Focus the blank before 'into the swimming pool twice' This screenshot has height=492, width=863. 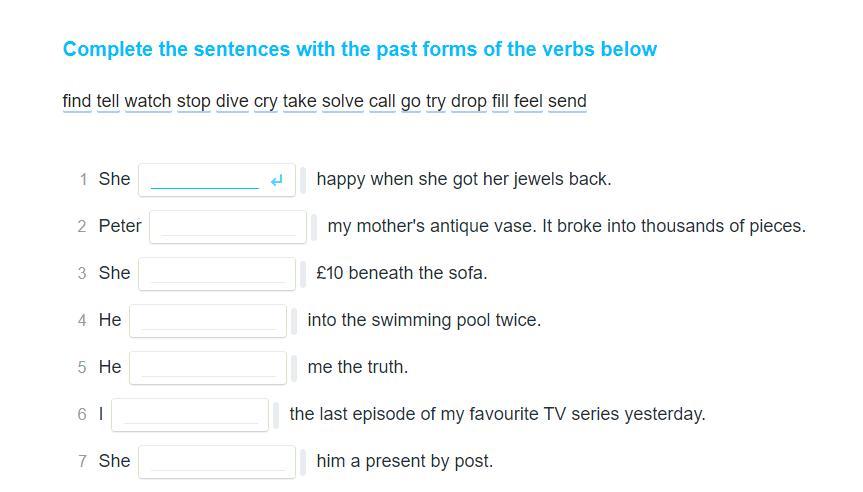(208, 321)
